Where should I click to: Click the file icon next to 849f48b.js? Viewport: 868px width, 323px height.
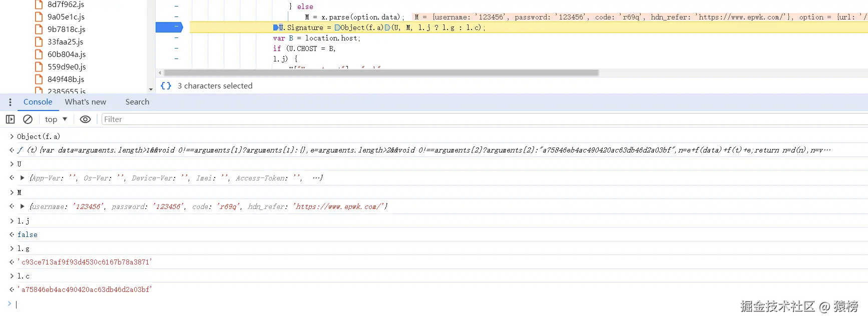(39, 79)
